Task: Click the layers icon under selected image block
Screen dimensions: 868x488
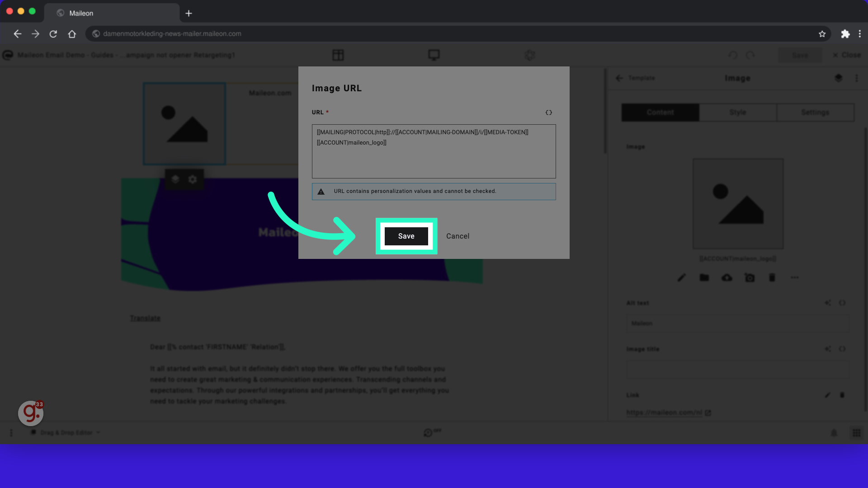Action: coord(175,179)
